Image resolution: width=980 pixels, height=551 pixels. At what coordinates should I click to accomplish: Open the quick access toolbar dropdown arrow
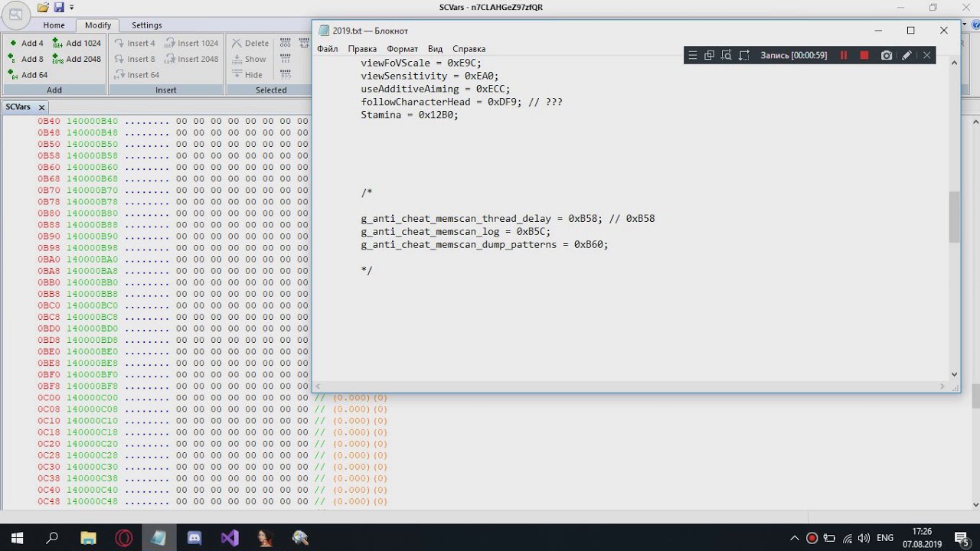[x=72, y=8]
